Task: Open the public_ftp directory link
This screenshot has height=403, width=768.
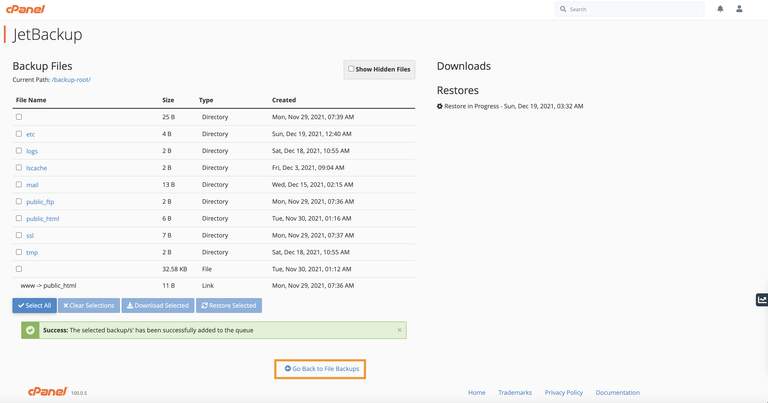Action: [x=40, y=202]
